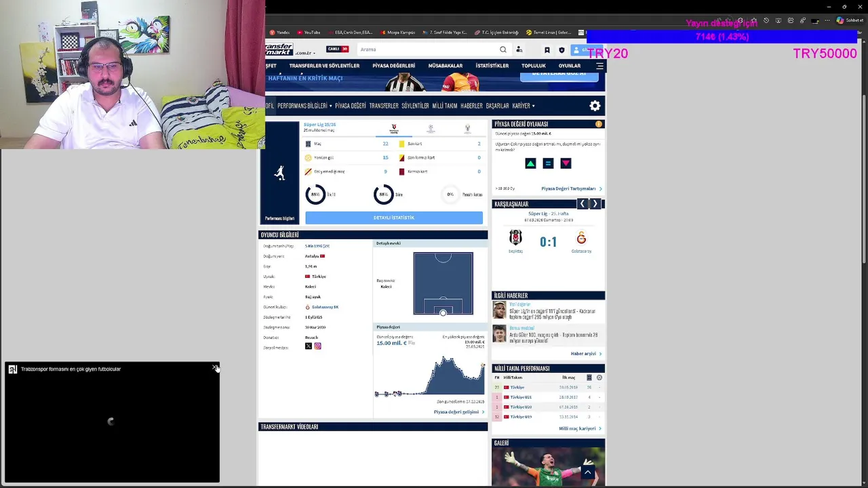Screen dimensions: 868x488
Task: Open the hamburger menu in navigation
Action: (x=599, y=66)
